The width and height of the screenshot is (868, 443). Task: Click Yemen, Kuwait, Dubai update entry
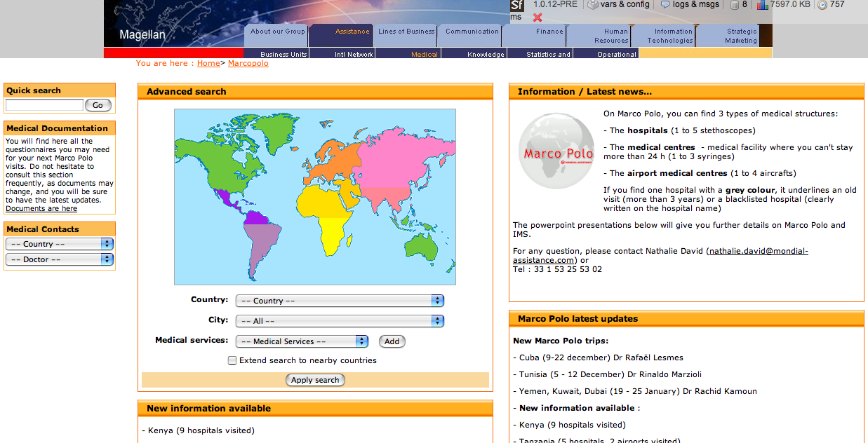635,391
